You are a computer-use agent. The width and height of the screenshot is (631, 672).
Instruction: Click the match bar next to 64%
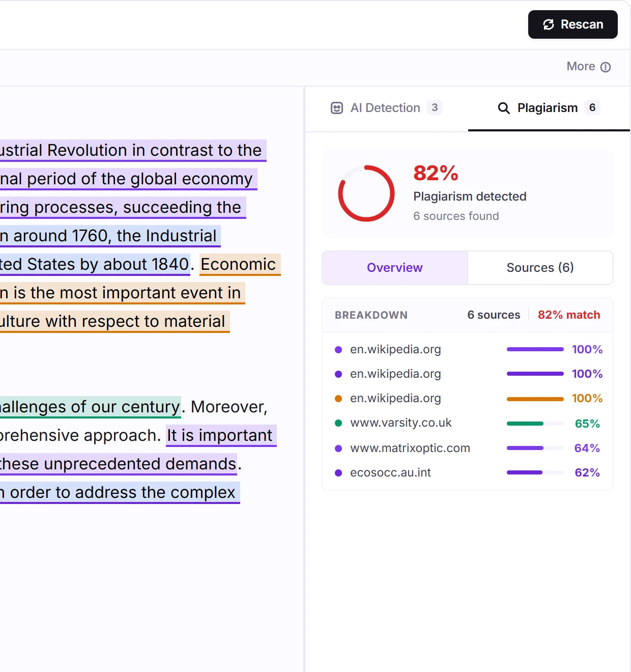pyautogui.click(x=535, y=448)
